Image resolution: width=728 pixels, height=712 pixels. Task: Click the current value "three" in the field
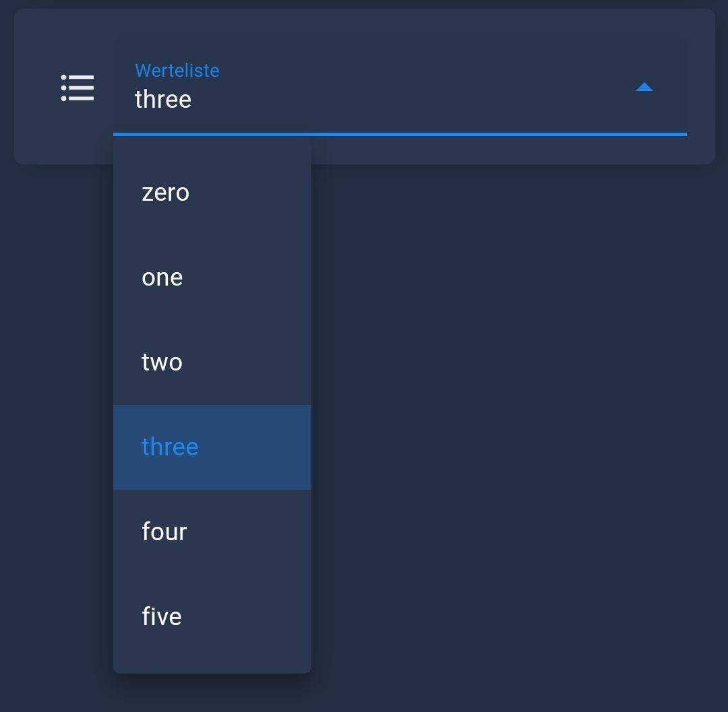tap(163, 100)
